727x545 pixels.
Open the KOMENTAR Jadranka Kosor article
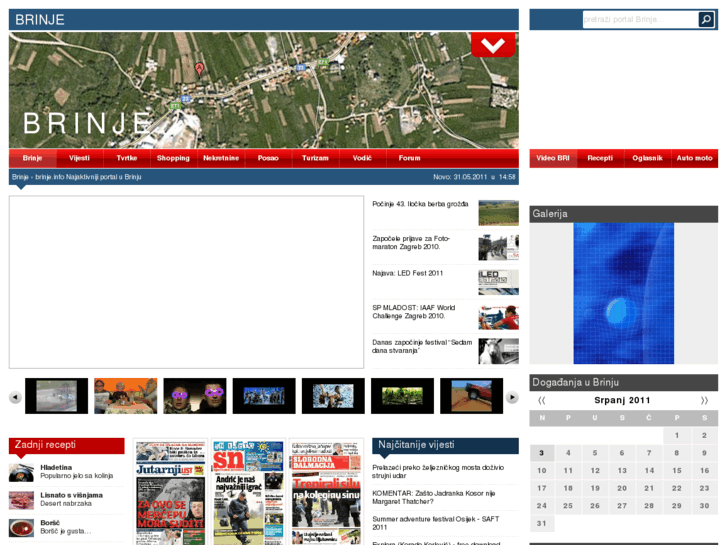[x=434, y=498]
